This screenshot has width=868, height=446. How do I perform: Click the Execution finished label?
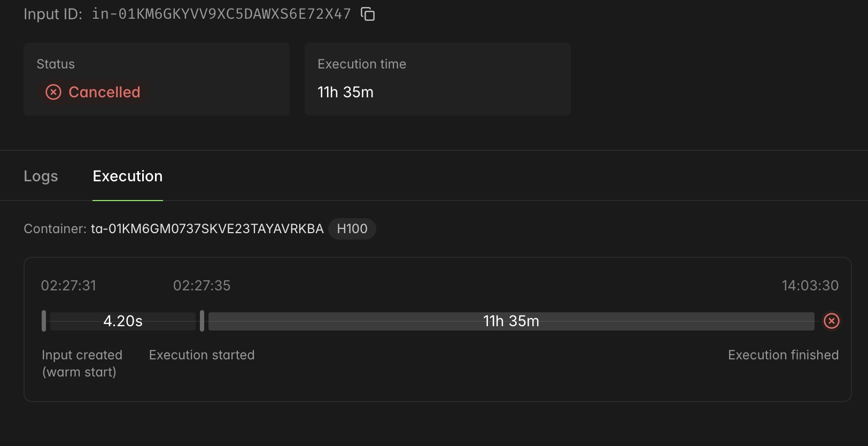783,355
